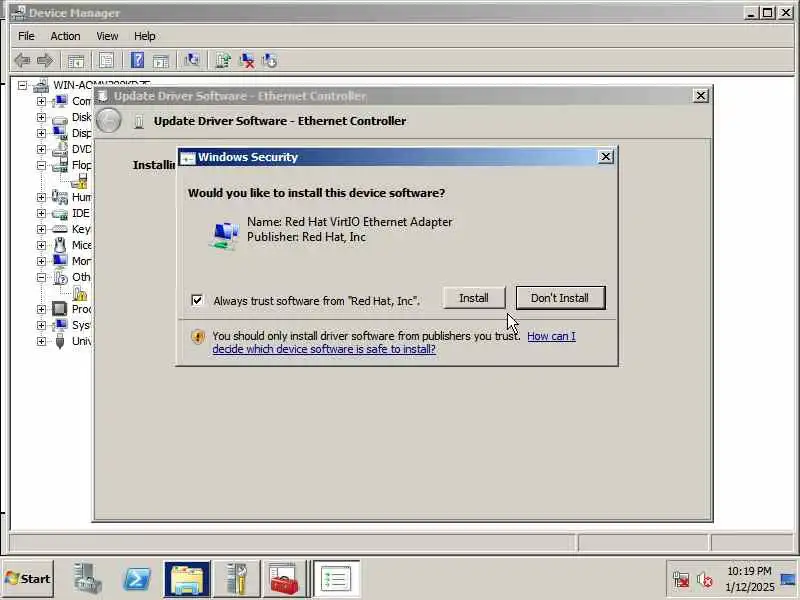
Task: Collapse the WIN-AC computer root node
Action: pos(22,85)
